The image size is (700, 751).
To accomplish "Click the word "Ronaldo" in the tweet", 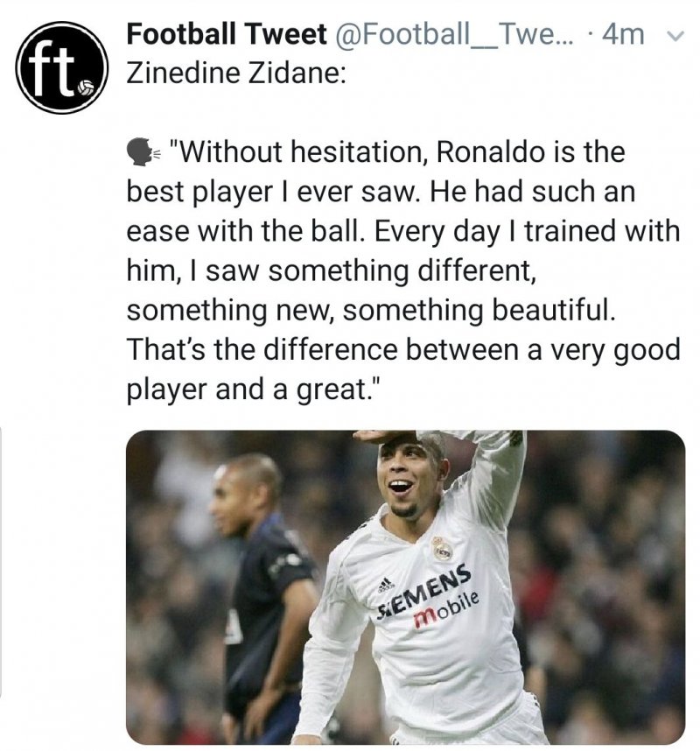I will pyautogui.click(x=480, y=154).
